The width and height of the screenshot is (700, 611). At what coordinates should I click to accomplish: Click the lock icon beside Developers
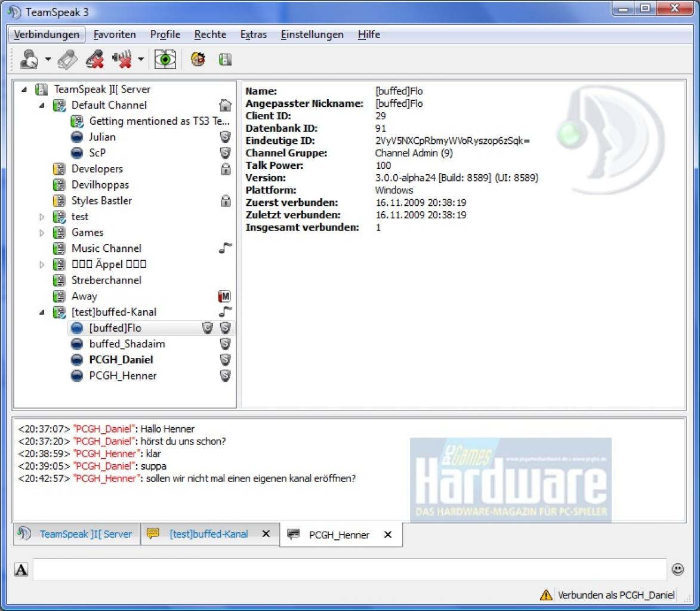point(226,169)
